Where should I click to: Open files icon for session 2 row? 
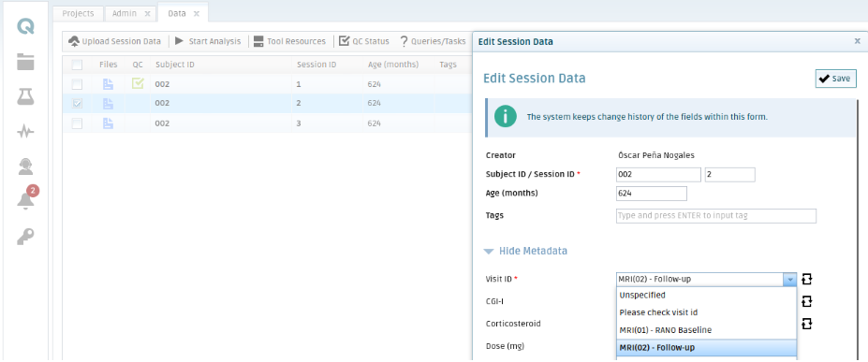[x=108, y=103]
